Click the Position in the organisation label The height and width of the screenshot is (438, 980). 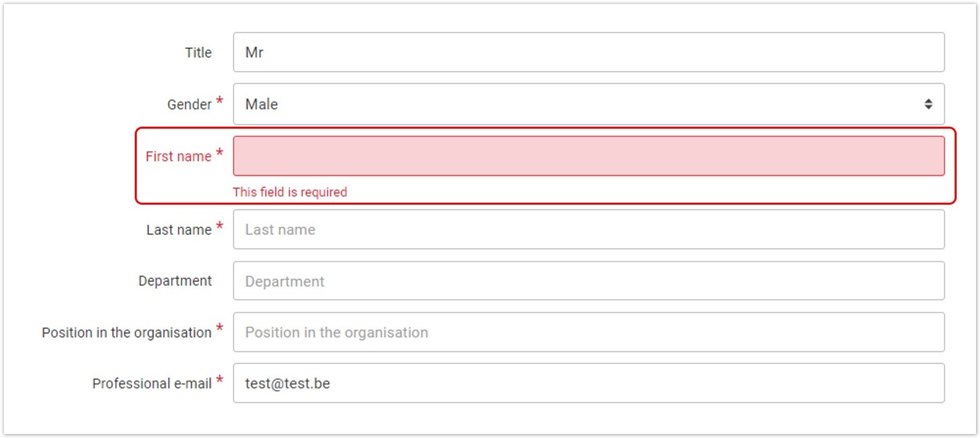click(x=127, y=333)
